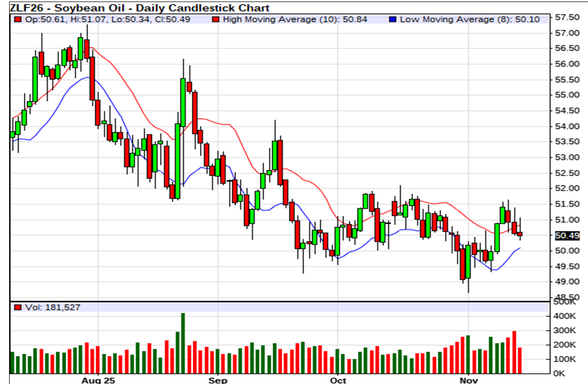Click the most recent candlestick at far right

520,234
